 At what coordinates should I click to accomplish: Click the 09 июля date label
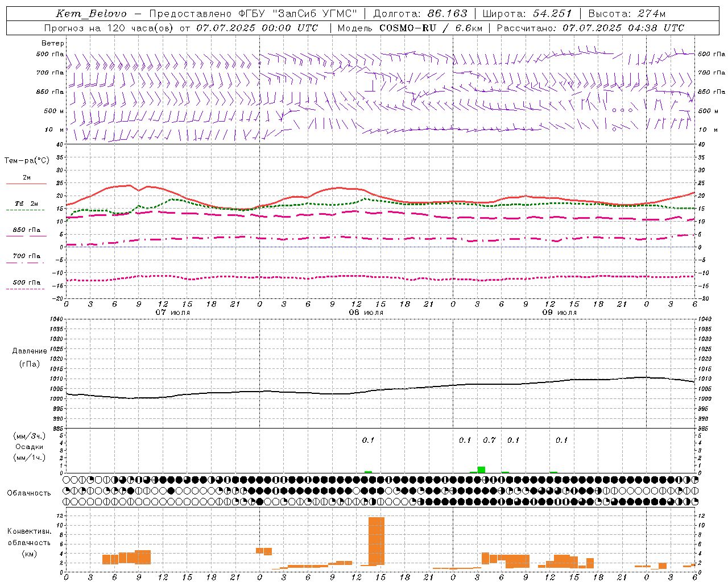pyautogui.click(x=560, y=313)
